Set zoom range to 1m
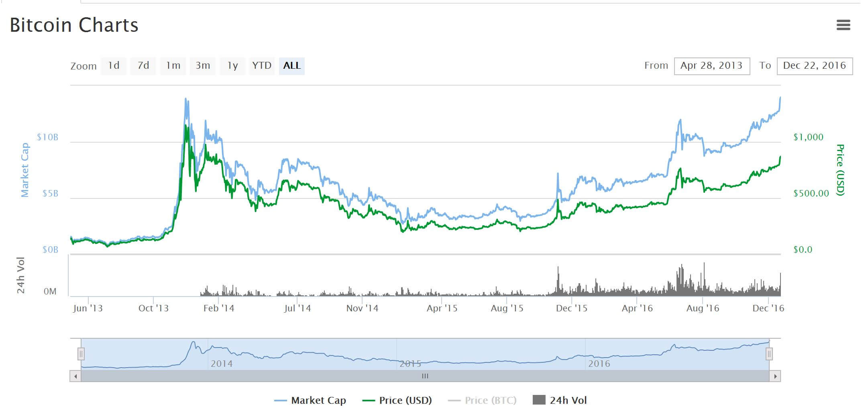Image resolution: width=868 pixels, height=411 pixels. 173,65
